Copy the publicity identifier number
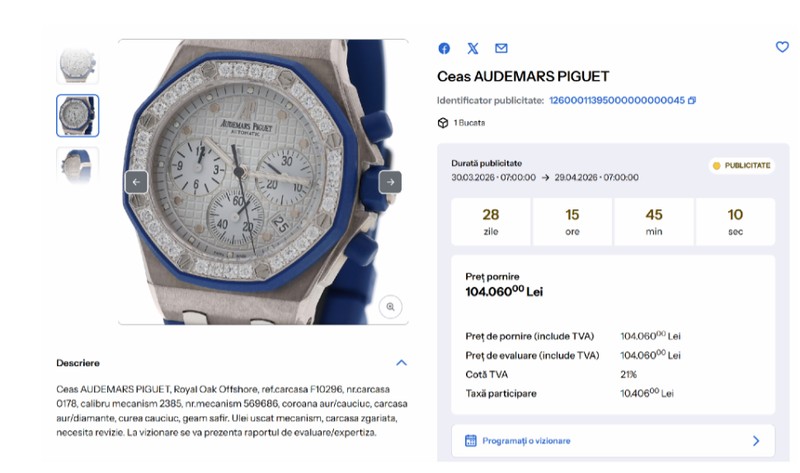The width and height of the screenshot is (800, 473). pyautogui.click(x=692, y=101)
